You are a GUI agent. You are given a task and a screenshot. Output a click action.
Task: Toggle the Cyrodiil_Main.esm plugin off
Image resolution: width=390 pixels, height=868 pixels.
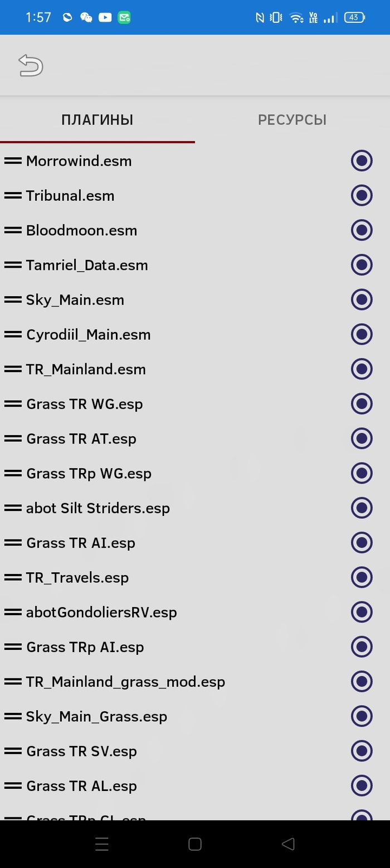coord(362,335)
